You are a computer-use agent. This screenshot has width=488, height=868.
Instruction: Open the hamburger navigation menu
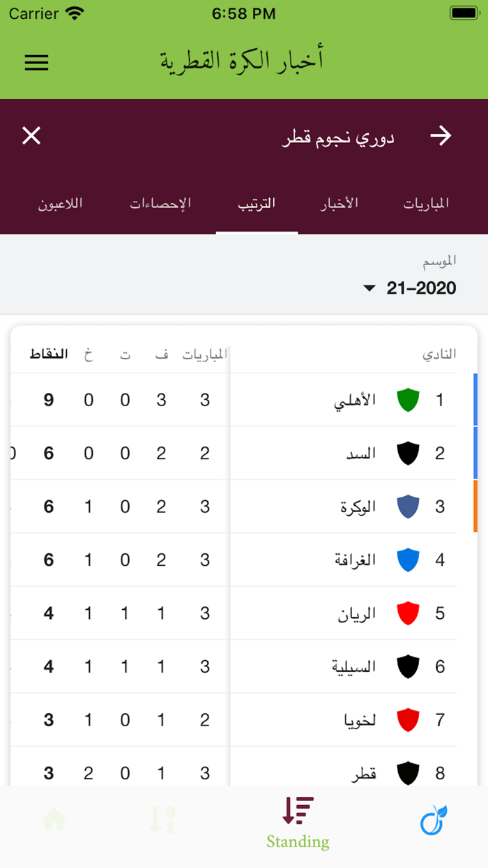pos(36,63)
